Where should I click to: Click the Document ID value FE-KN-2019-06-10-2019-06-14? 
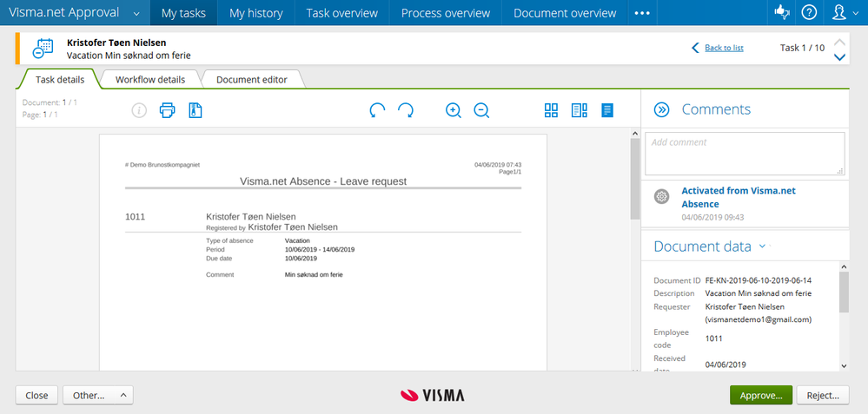point(759,280)
